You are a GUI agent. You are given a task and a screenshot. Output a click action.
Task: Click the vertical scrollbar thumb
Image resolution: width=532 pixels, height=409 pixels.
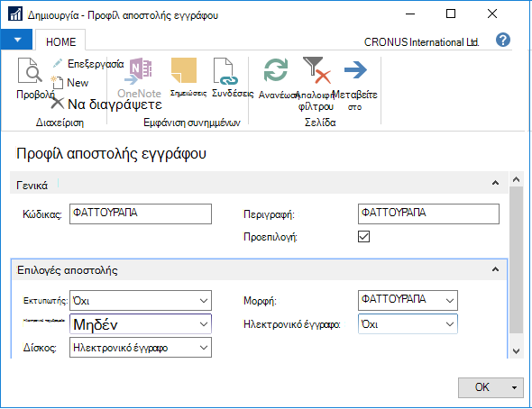coord(517,259)
